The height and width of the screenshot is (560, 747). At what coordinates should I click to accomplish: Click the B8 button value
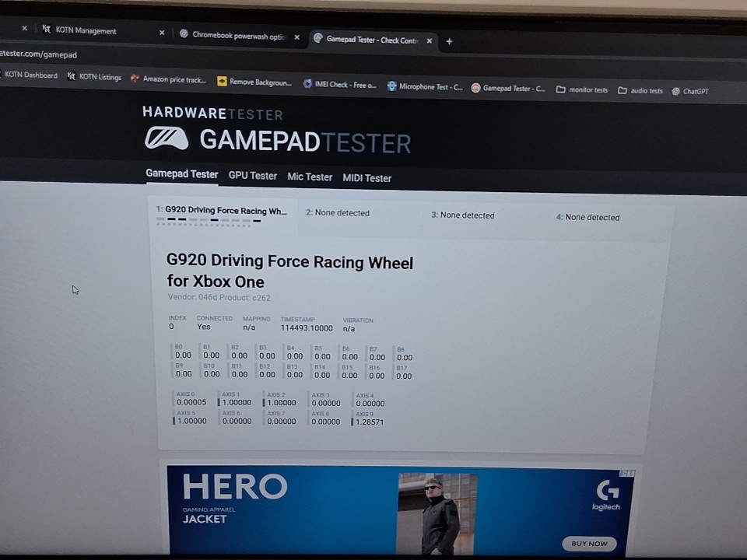(405, 358)
